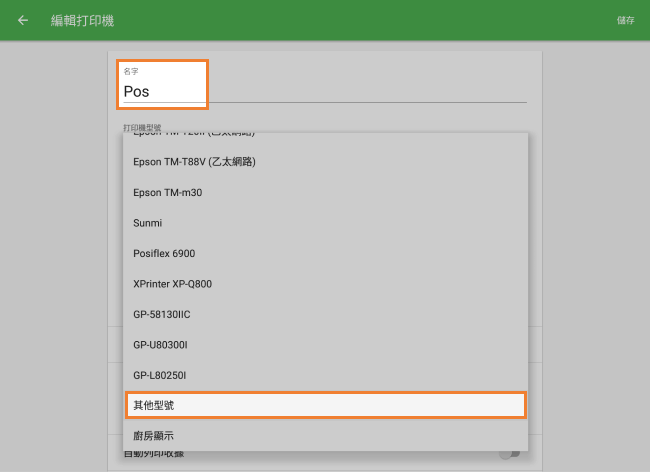650x472 pixels.
Task: Click the partially hidden label beside the toggle
Action: click(155, 455)
